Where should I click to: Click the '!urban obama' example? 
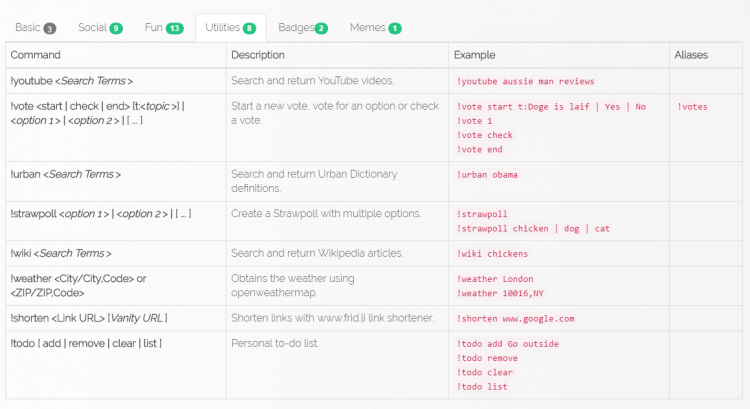coord(487,175)
